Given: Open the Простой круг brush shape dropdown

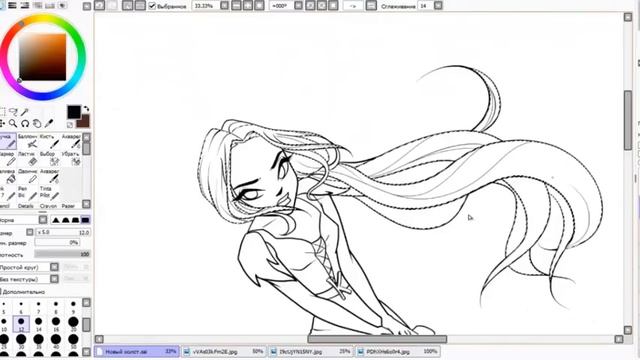Looking at the screenshot, I should (54, 267).
